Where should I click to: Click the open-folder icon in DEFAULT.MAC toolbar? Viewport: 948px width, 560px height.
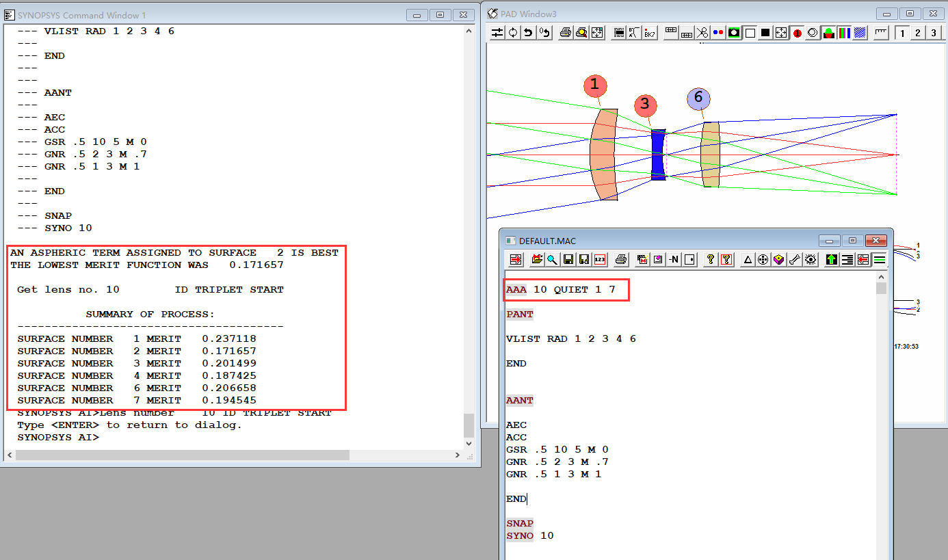[x=537, y=259]
